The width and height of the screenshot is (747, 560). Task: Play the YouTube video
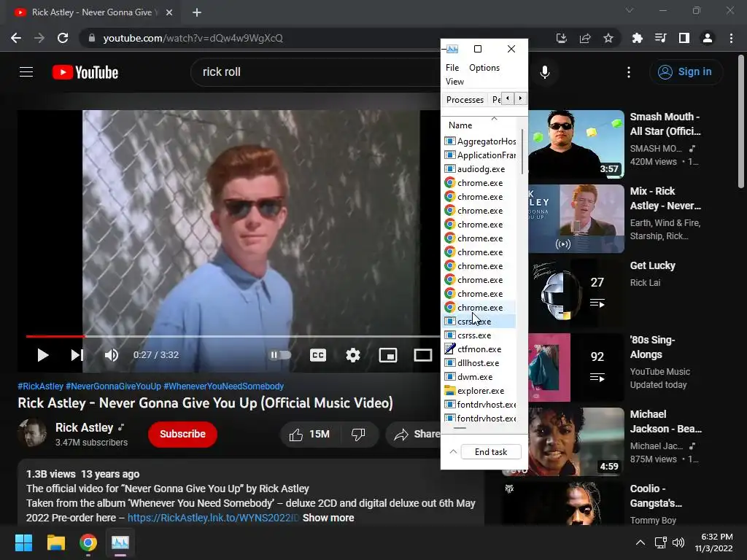43,355
